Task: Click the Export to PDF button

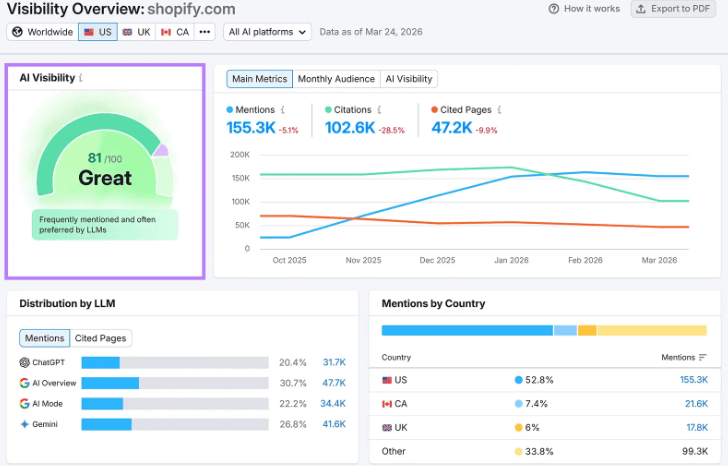Action: pos(673,9)
